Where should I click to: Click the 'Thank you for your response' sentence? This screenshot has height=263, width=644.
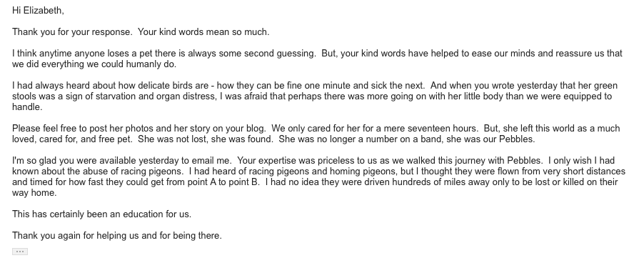72,32
